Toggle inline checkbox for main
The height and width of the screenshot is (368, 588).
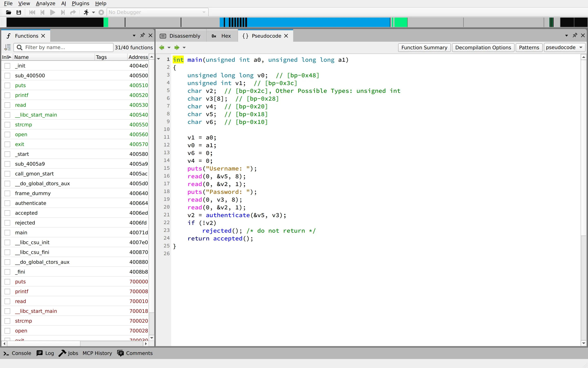coord(8,233)
